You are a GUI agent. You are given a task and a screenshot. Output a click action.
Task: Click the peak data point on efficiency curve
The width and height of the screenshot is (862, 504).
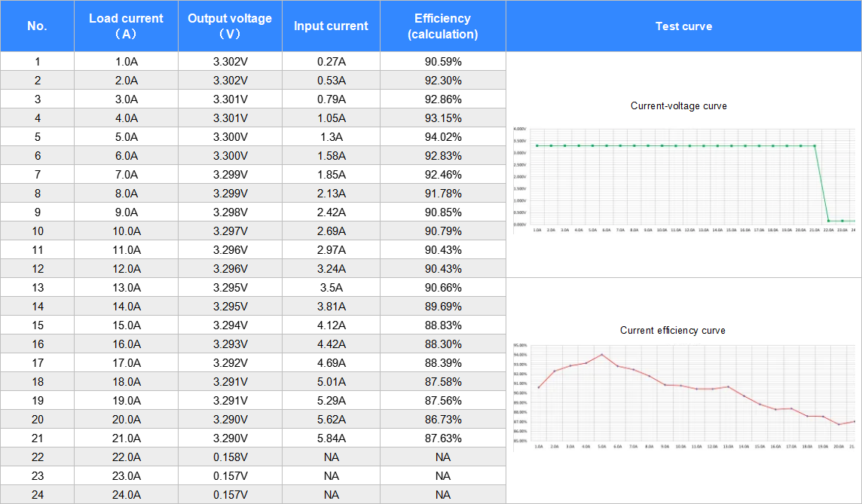click(601, 354)
